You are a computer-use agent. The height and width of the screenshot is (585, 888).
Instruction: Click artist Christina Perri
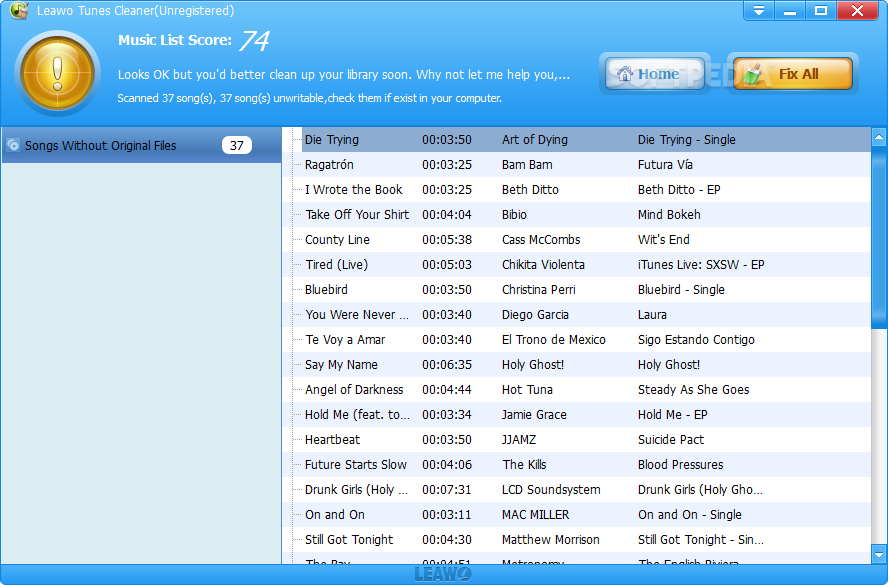point(539,289)
